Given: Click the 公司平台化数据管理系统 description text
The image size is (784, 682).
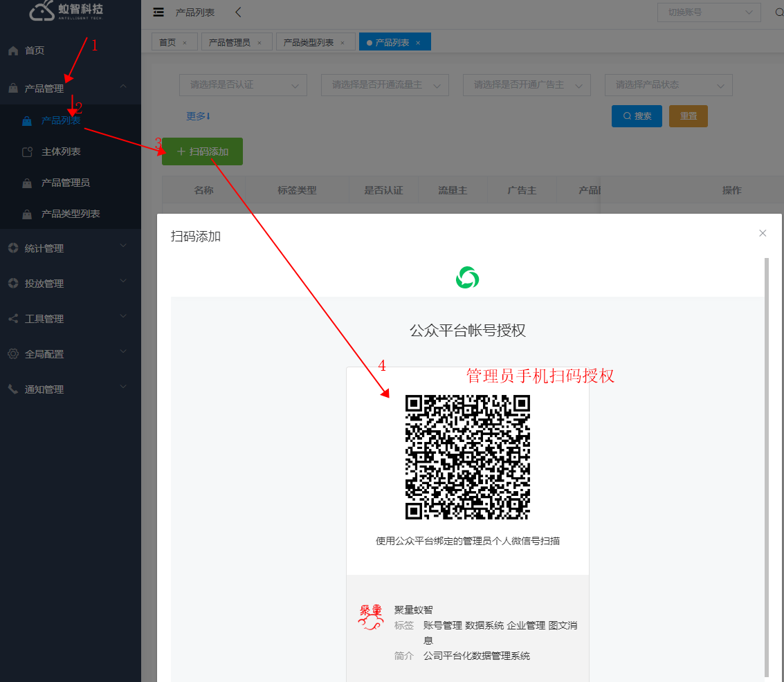Looking at the screenshot, I should point(477,656).
